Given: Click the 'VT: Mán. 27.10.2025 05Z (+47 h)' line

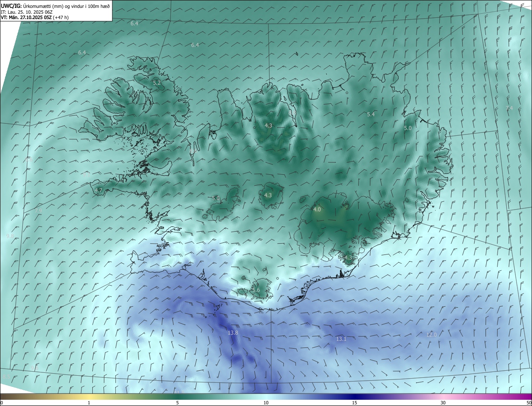Looking at the screenshot, I should [35, 17].
